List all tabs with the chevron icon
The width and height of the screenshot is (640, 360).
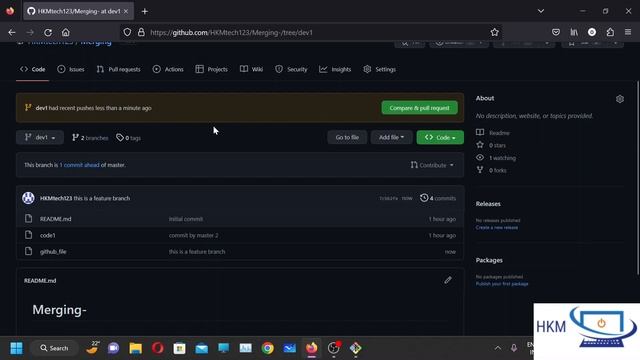coord(541,11)
